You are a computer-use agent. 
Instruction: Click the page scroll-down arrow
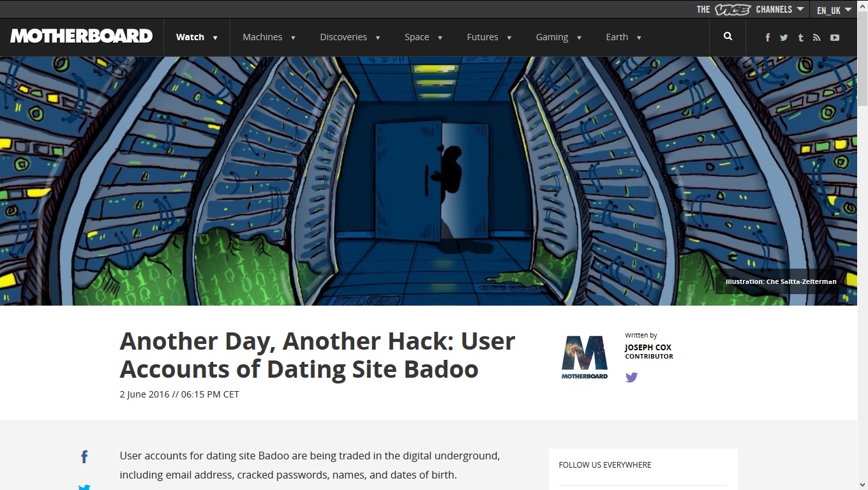862,485
